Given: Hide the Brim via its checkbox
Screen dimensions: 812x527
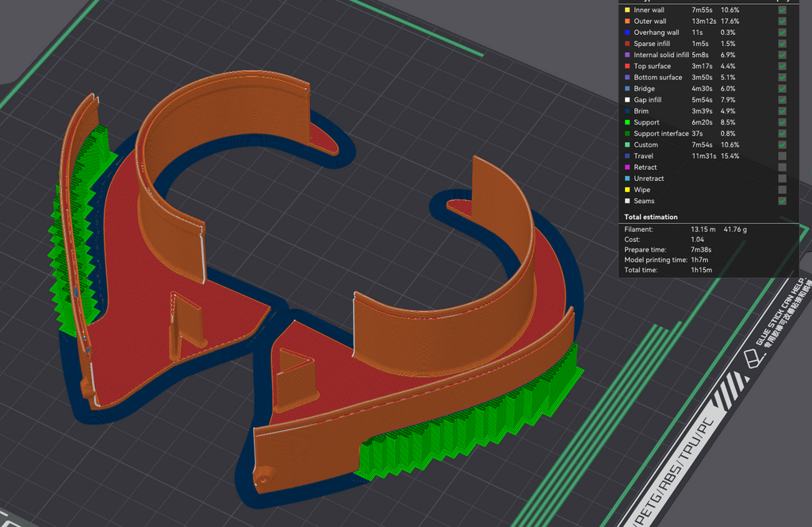Looking at the screenshot, I should click(x=782, y=111).
